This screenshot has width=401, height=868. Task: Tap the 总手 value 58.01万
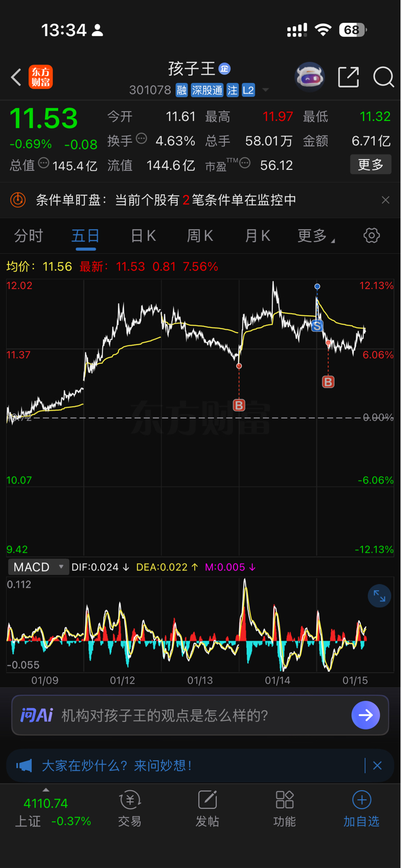tap(269, 141)
